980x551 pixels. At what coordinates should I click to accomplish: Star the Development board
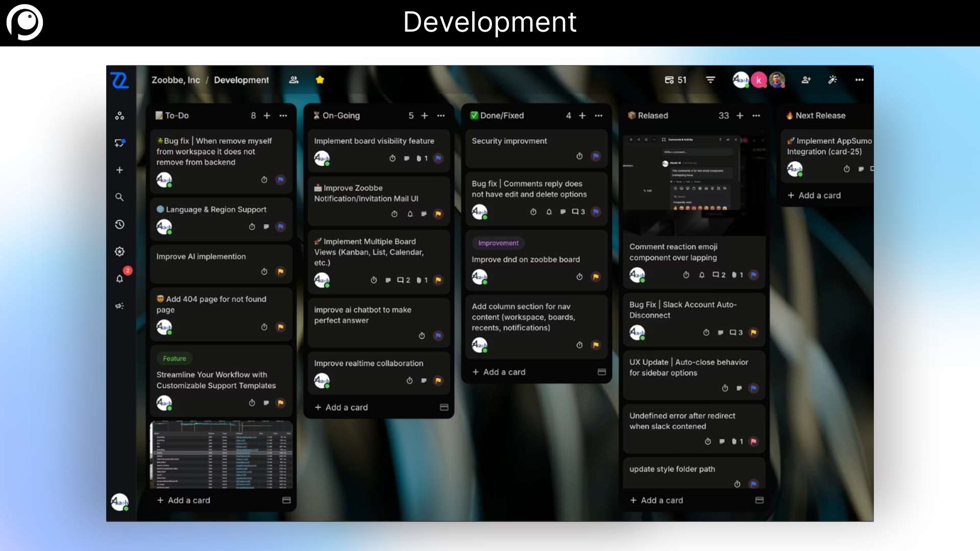coord(320,80)
